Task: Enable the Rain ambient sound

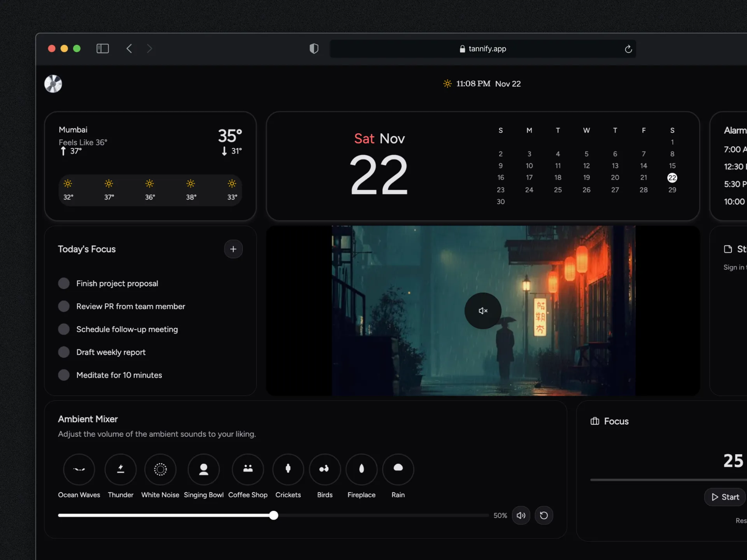Action: tap(398, 469)
